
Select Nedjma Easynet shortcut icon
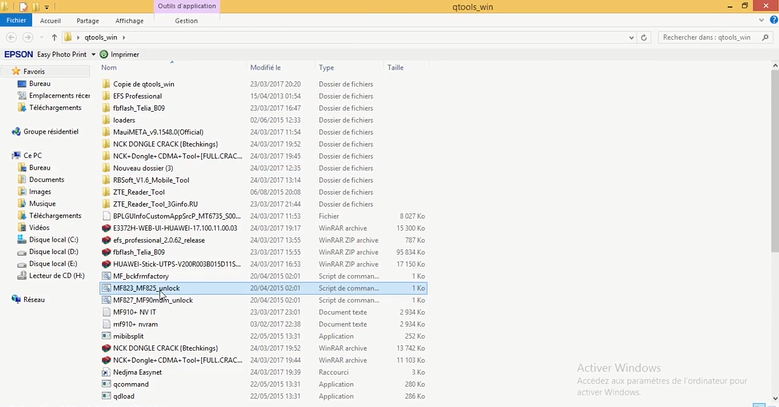106,372
